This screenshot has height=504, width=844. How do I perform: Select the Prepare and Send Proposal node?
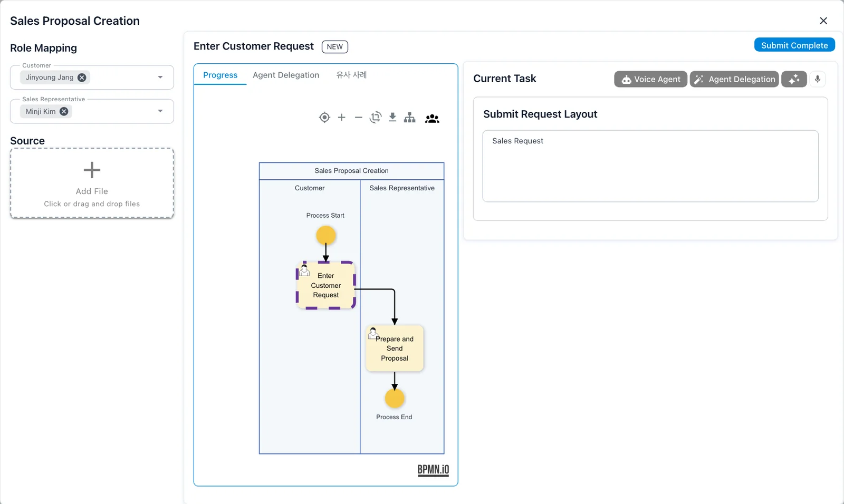[x=395, y=348]
